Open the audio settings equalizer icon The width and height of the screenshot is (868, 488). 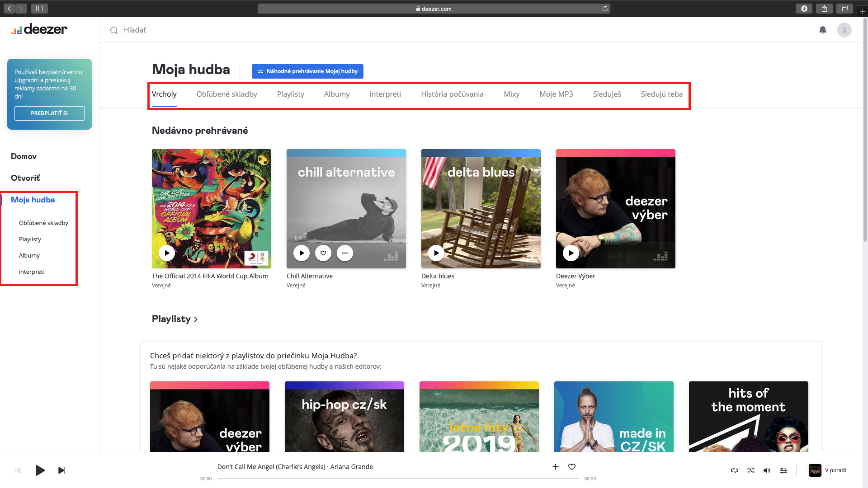tap(783, 470)
